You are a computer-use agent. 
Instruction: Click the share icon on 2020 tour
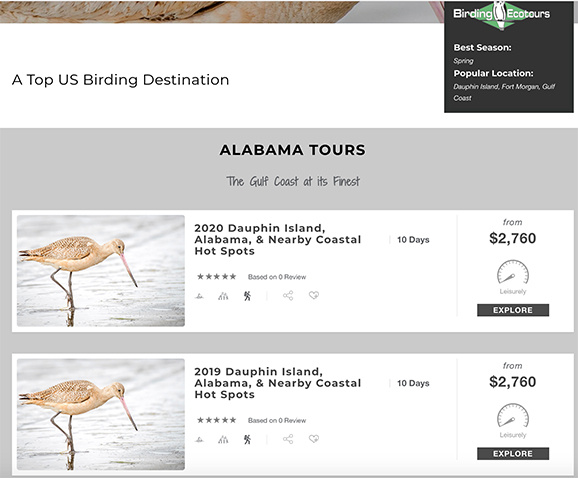point(288,296)
